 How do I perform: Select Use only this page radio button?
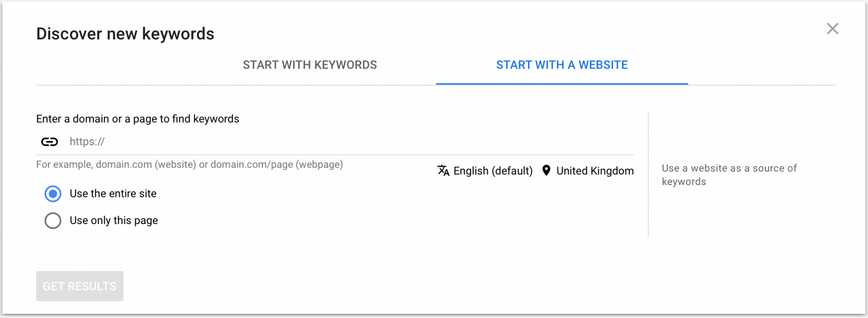pyautogui.click(x=53, y=221)
